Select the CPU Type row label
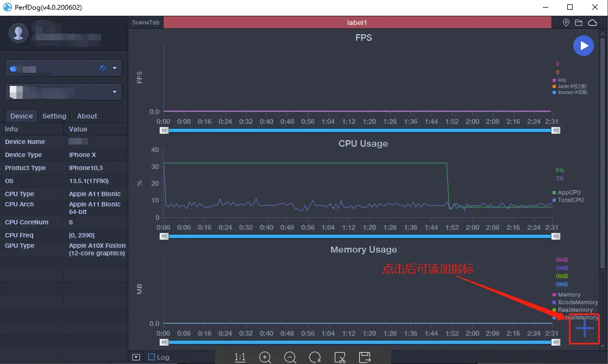 click(x=20, y=194)
